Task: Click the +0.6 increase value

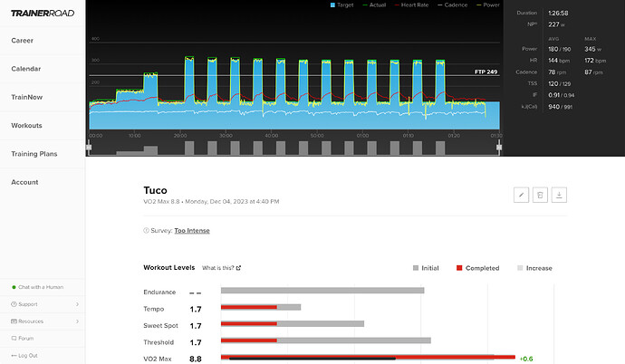Action: click(526, 359)
